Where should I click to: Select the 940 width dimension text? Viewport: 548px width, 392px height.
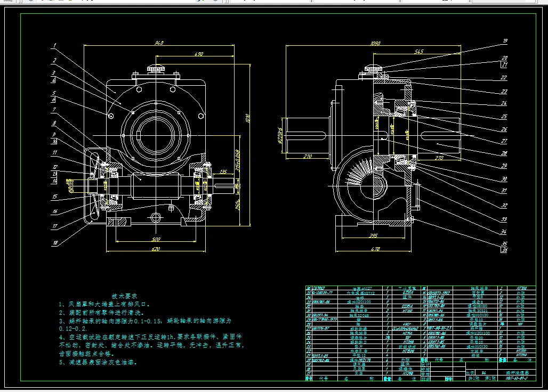tap(159, 43)
